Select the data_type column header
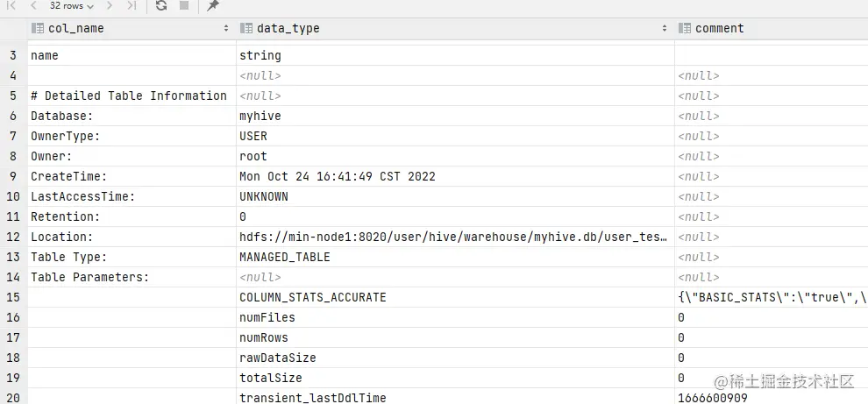The width and height of the screenshot is (868, 404). click(288, 28)
